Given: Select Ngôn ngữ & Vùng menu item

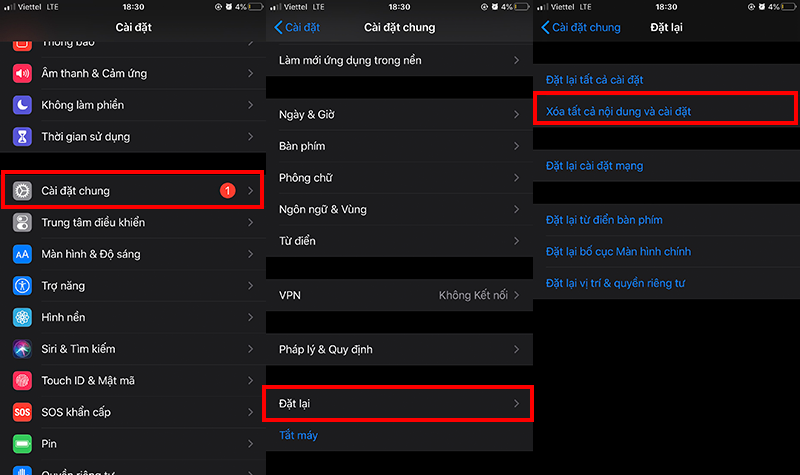Looking at the screenshot, I should pos(399,209).
